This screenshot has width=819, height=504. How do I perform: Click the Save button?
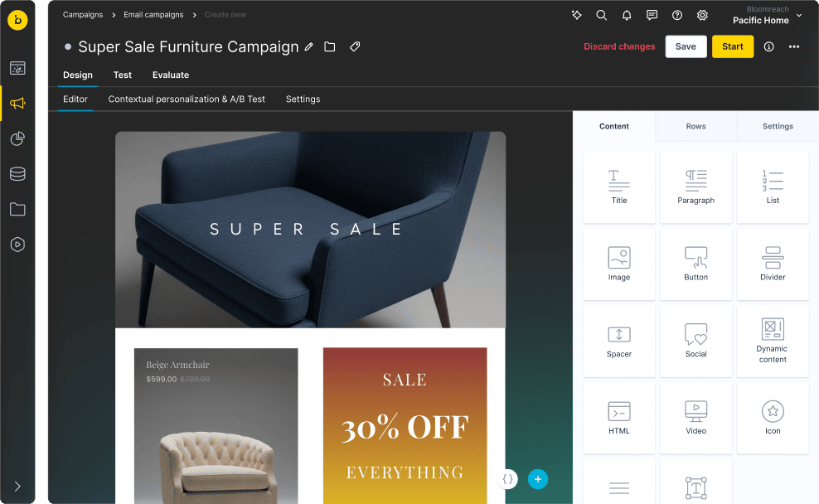[x=686, y=46]
